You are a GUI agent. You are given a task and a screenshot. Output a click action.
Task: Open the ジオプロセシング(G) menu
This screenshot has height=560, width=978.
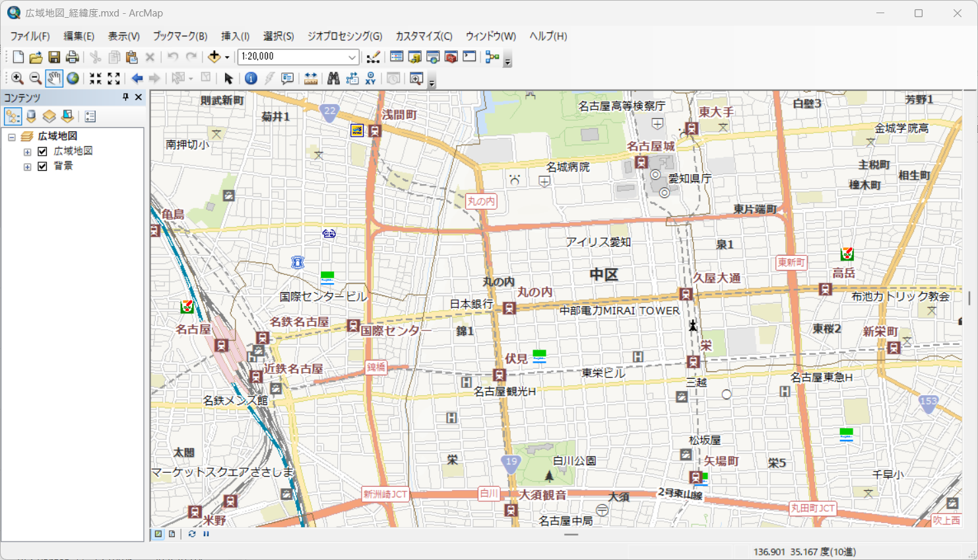coord(344,36)
